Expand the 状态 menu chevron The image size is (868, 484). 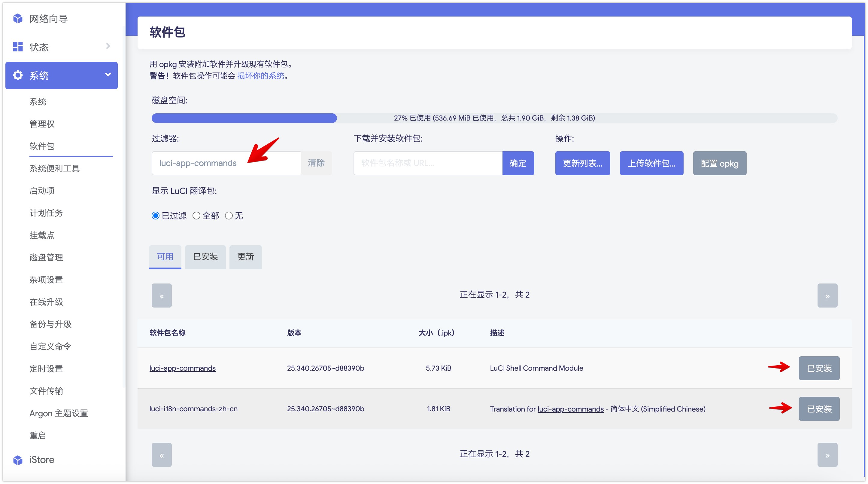click(x=108, y=46)
